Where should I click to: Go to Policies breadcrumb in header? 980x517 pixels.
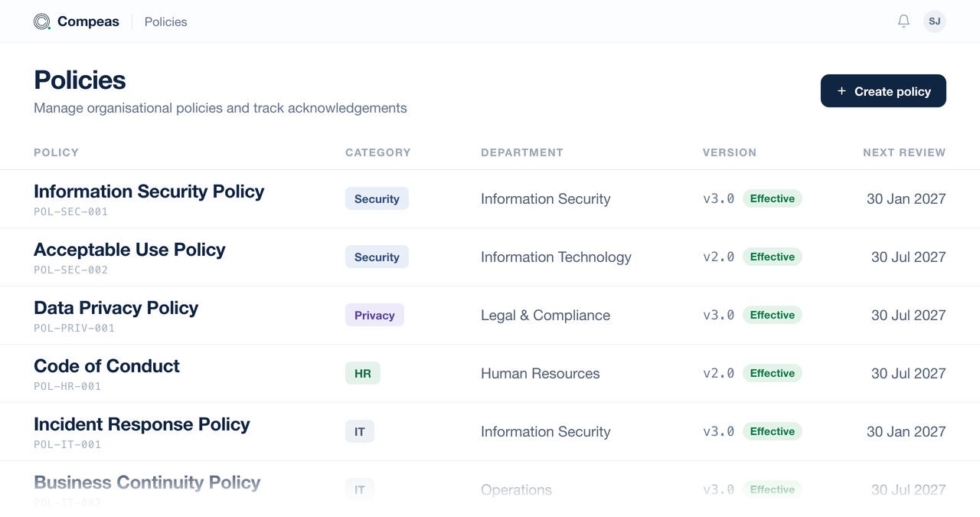pyautogui.click(x=165, y=21)
